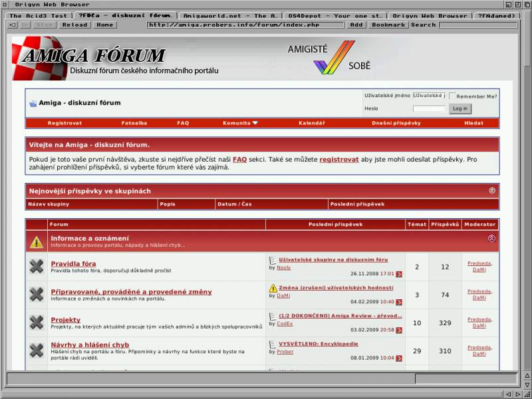Click the forward arrow navigation button

coord(25,25)
